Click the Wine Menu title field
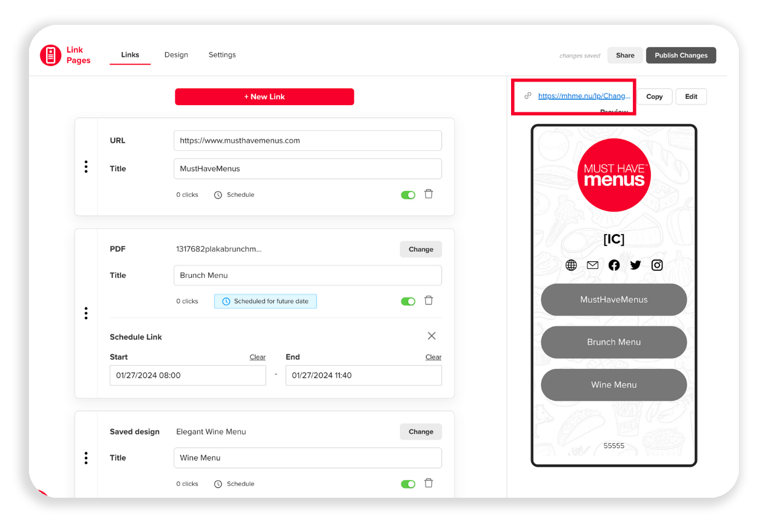This screenshot has width=769, height=532. point(308,458)
